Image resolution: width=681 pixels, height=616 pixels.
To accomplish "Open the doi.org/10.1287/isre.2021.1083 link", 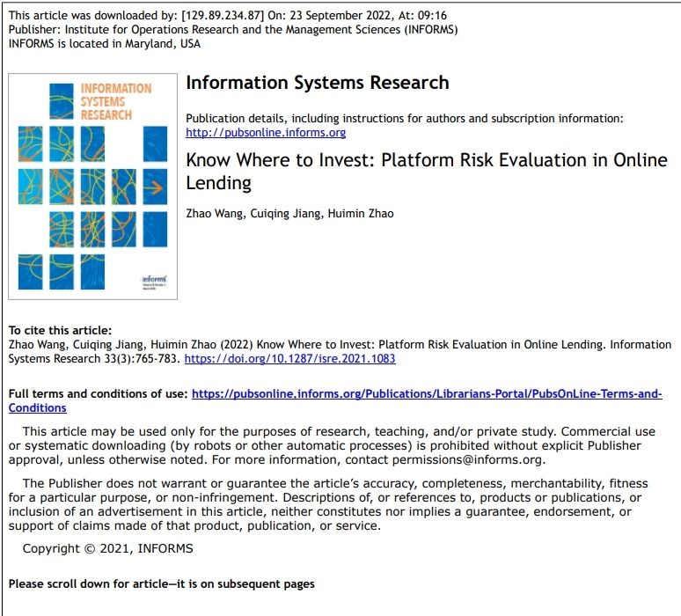I will (290, 359).
